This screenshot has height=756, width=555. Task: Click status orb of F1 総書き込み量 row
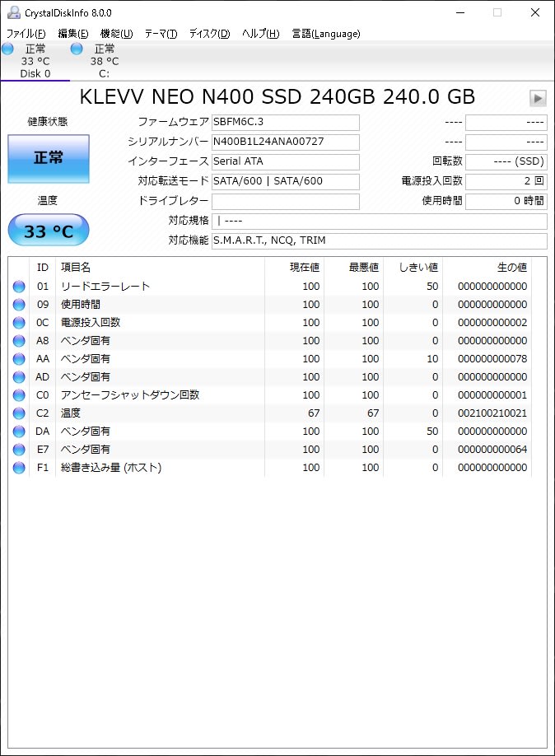point(19,468)
